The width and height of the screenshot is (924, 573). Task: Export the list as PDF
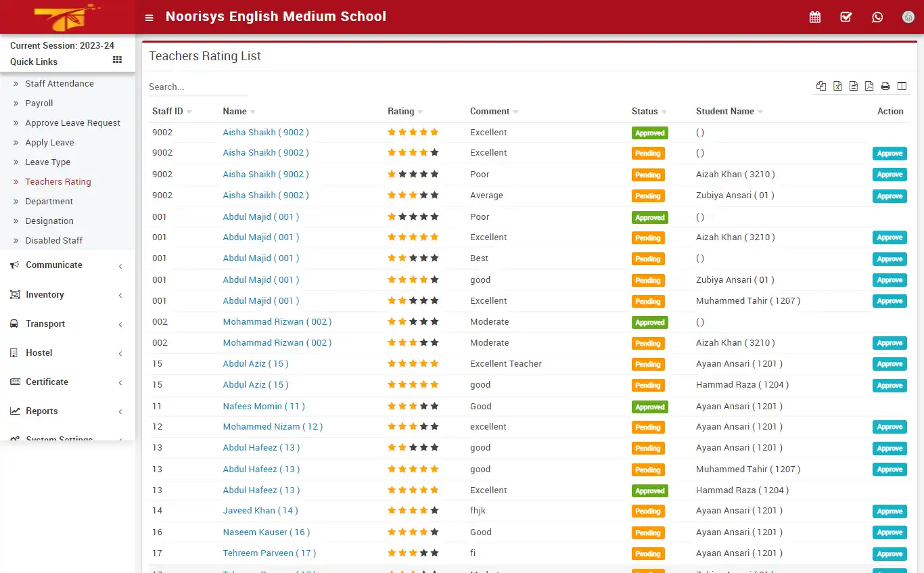(x=869, y=86)
